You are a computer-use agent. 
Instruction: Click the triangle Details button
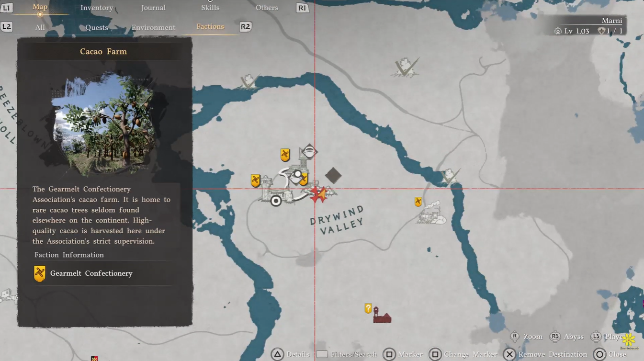[x=291, y=354]
